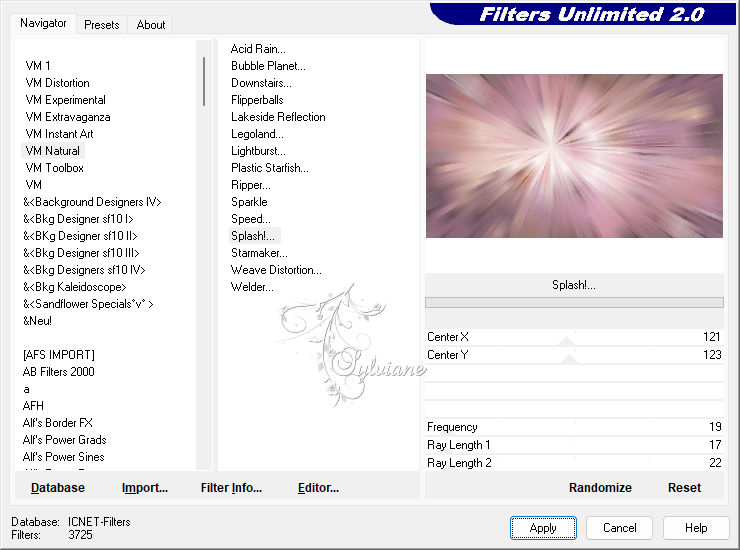Choose VM Toolbox category
This screenshot has height=550, width=740.
coord(55,168)
